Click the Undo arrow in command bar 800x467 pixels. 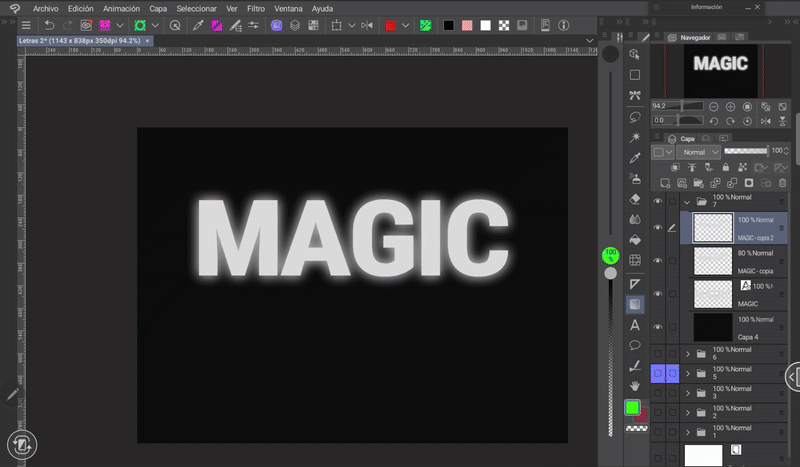point(49,25)
